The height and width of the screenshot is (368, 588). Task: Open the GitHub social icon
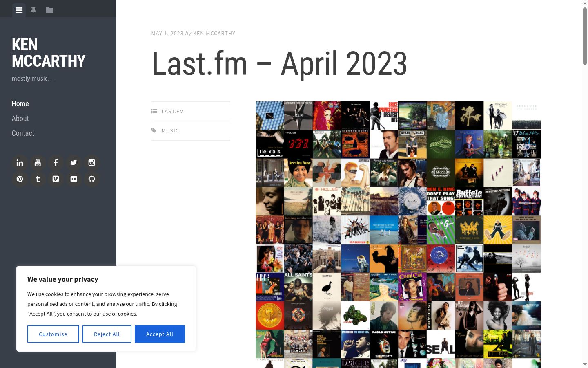click(91, 179)
